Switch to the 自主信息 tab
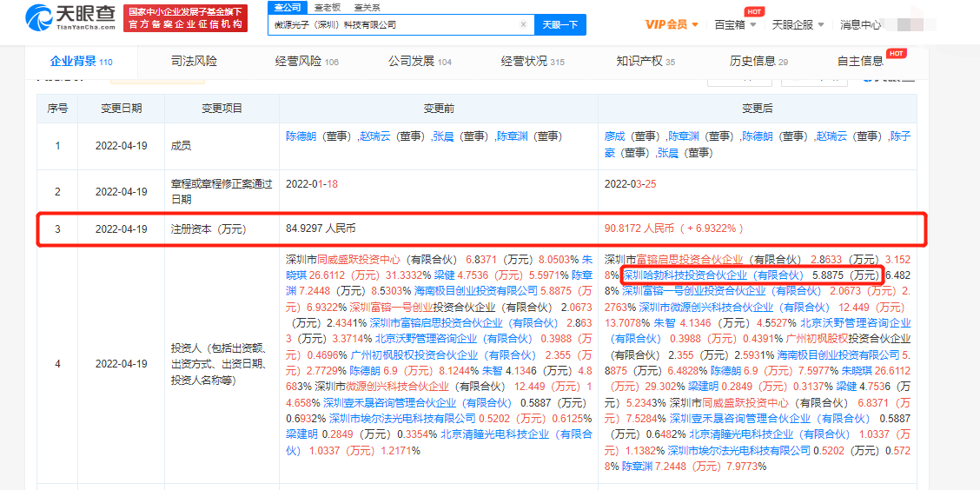This screenshot has height=490, width=980. pyautogui.click(x=860, y=61)
